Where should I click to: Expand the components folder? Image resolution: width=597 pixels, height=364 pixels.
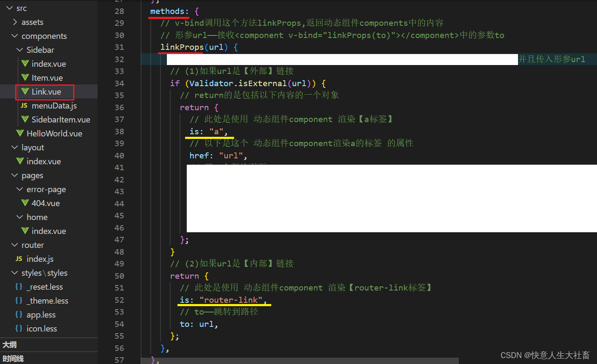click(x=13, y=36)
